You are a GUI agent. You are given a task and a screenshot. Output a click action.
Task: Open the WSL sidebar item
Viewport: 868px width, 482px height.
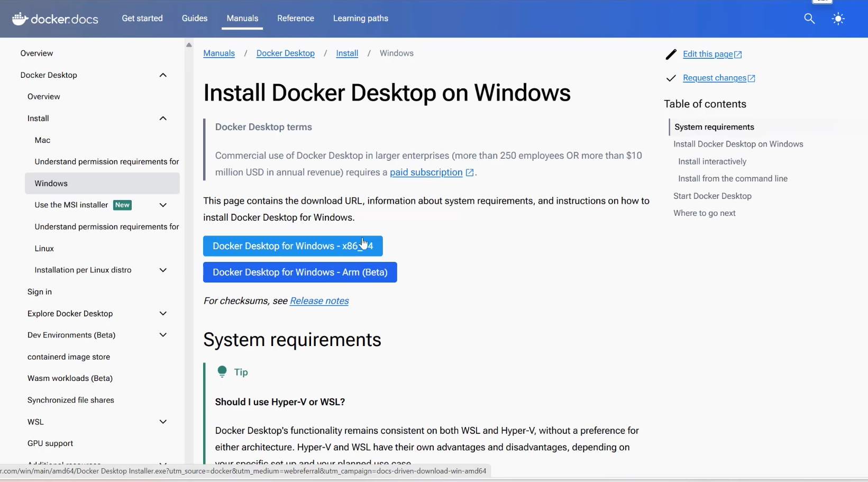pos(35,422)
